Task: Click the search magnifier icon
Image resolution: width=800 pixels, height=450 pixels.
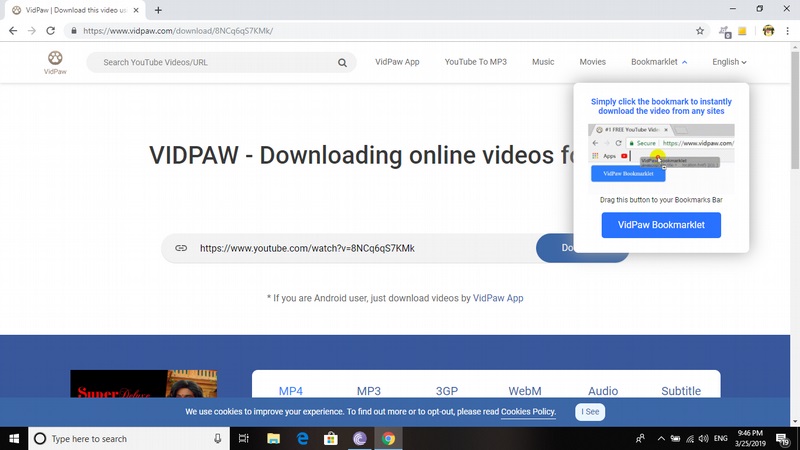Action: click(342, 63)
